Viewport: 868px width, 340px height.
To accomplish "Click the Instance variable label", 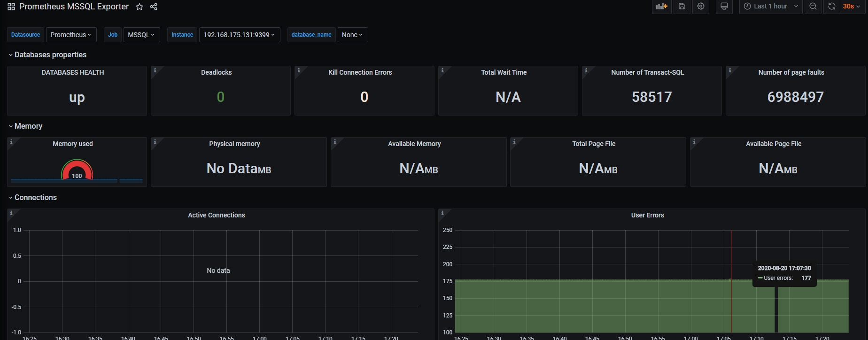I will [182, 35].
